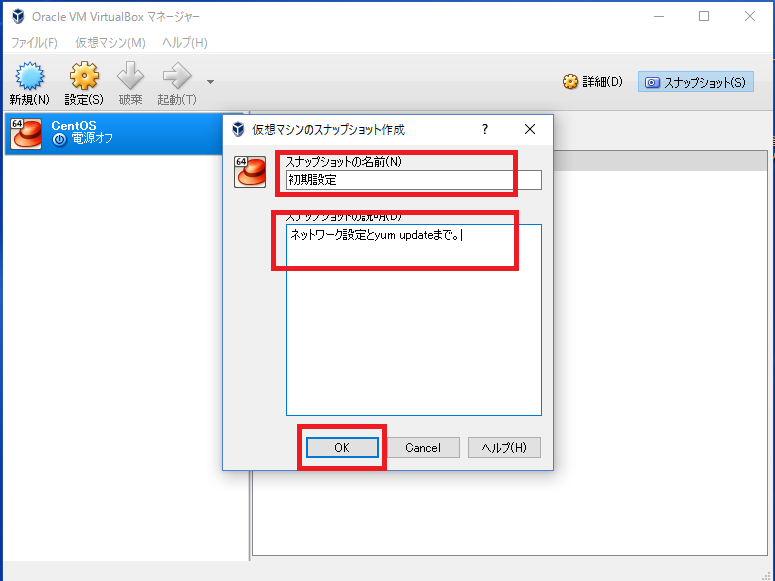Click the VirtualBox logo in main title bar
This screenshot has width=775, height=581.
pyautogui.click(x=18, y=16)
